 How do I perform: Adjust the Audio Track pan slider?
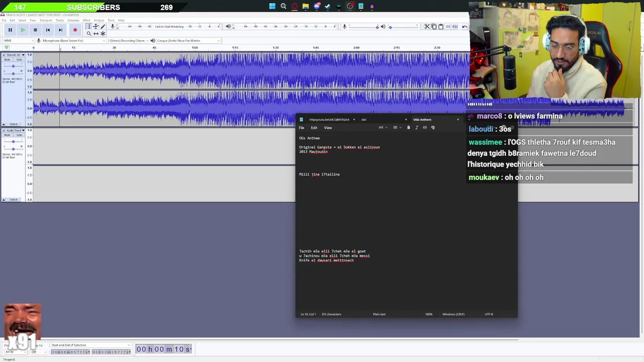coord(14,149)
